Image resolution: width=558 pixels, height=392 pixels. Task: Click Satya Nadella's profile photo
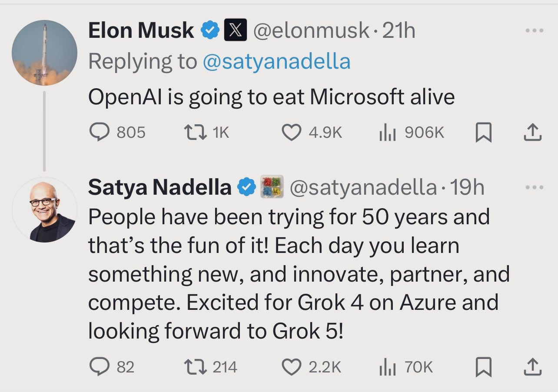pyautogui.click(x=44, y=209)
